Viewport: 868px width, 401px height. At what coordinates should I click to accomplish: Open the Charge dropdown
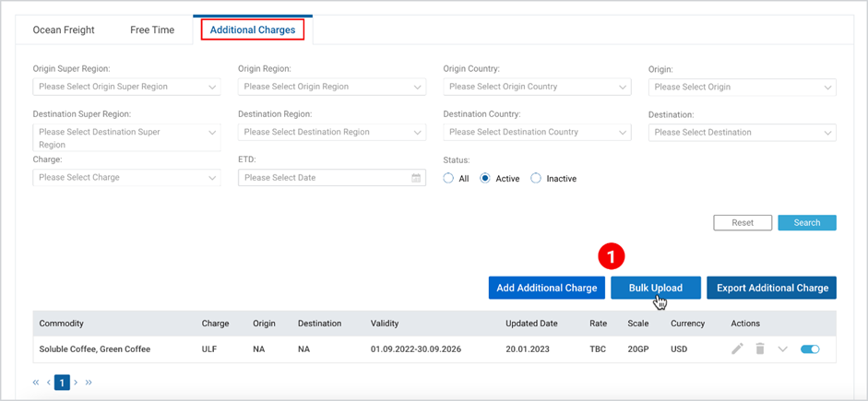click(x=126, y=178)
